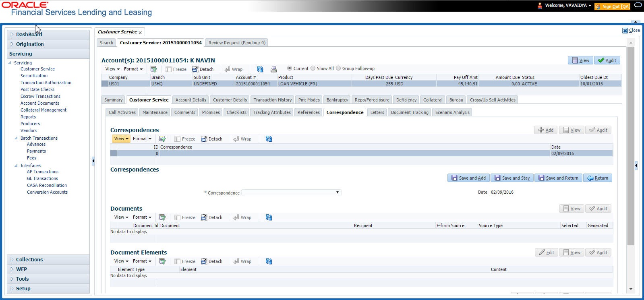
Task: Click the refresh icon in the Documents toolbar
Action: click(x=269, y=217)
